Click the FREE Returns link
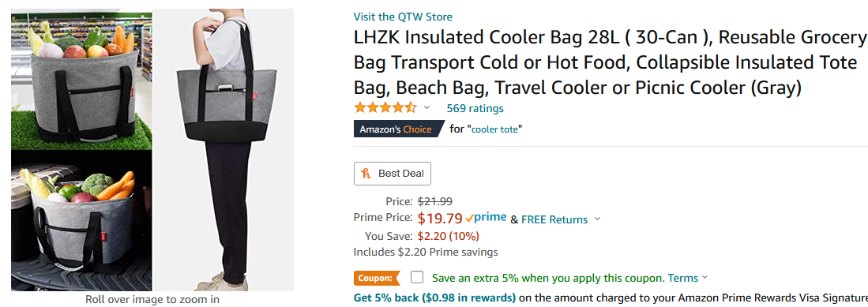The height and width of the screenshot is (307, 868). click(x=554, y=219)
